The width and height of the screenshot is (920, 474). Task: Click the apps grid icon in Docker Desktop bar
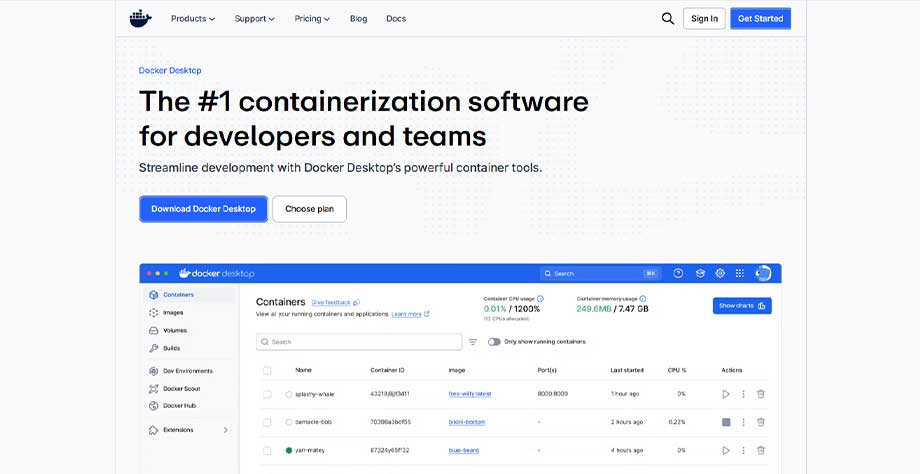point(740,273)
